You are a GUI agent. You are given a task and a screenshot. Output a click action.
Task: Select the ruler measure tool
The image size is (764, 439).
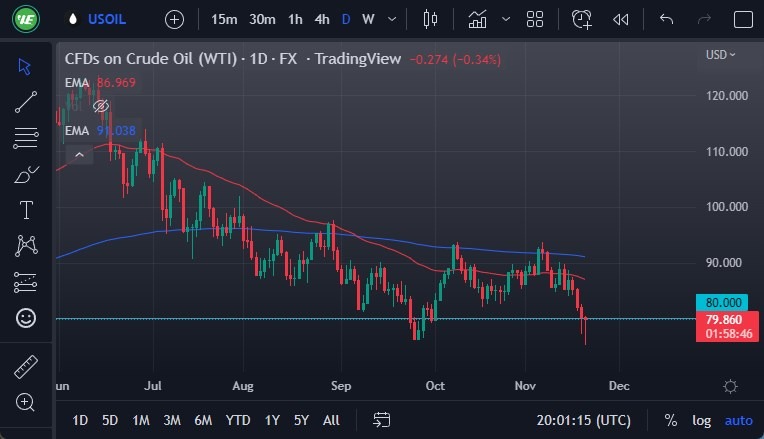point(25,367)
